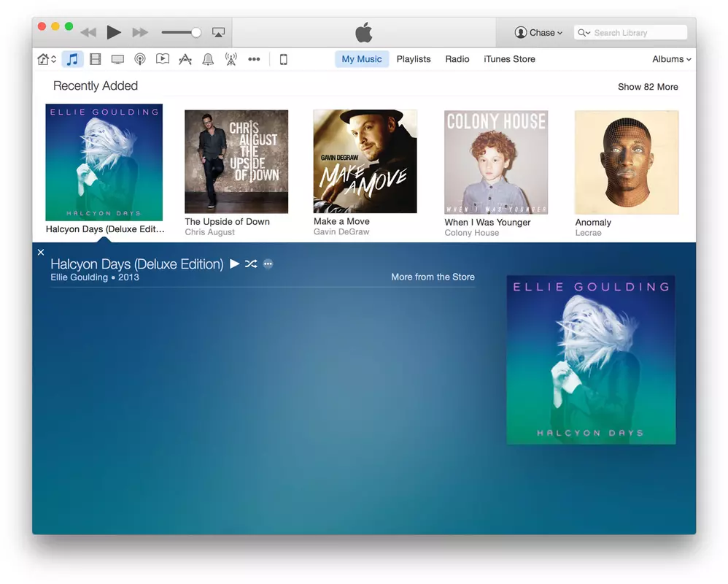Select the Halcyon Days album cover thumbnail
Screen dimensions: 728x584
[104, 162]
